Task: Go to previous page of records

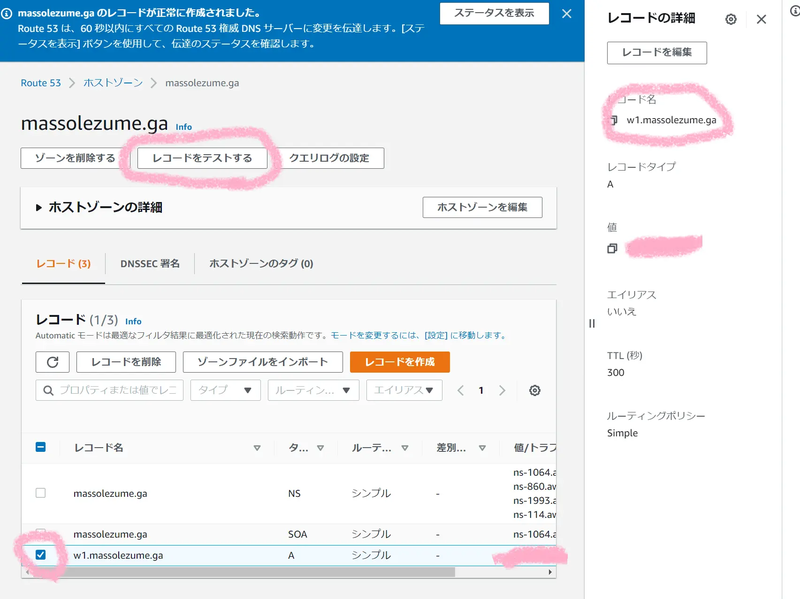Action: (460, 390)
